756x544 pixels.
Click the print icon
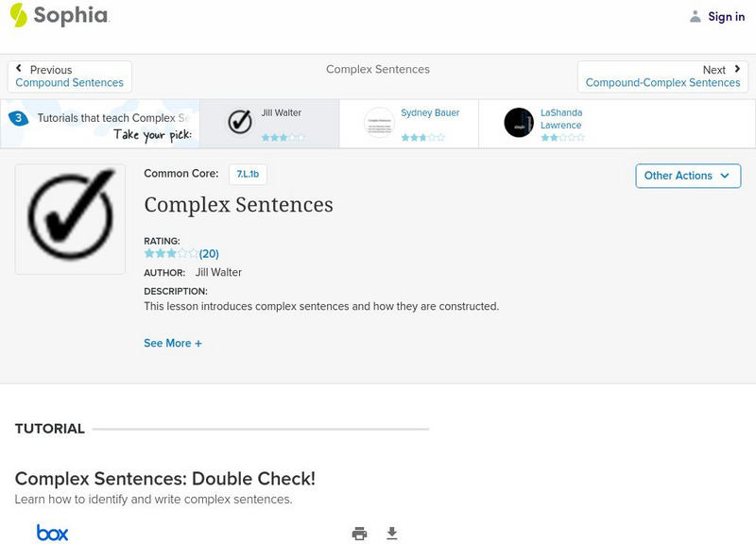point(359,534)
